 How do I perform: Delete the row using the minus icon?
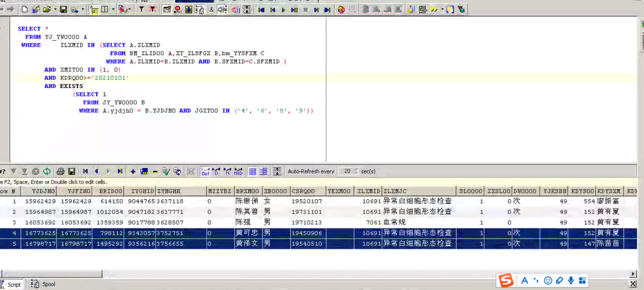tap(155, 171)
